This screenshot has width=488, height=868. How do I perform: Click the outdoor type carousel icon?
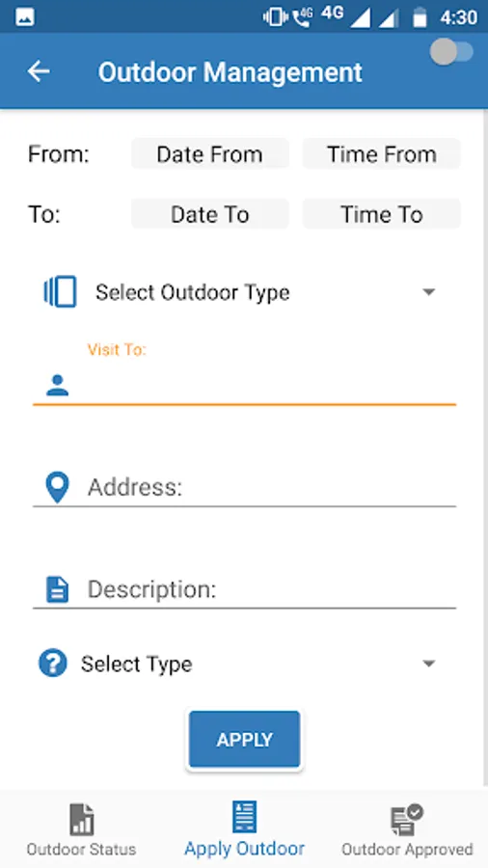tap(60, 291)
